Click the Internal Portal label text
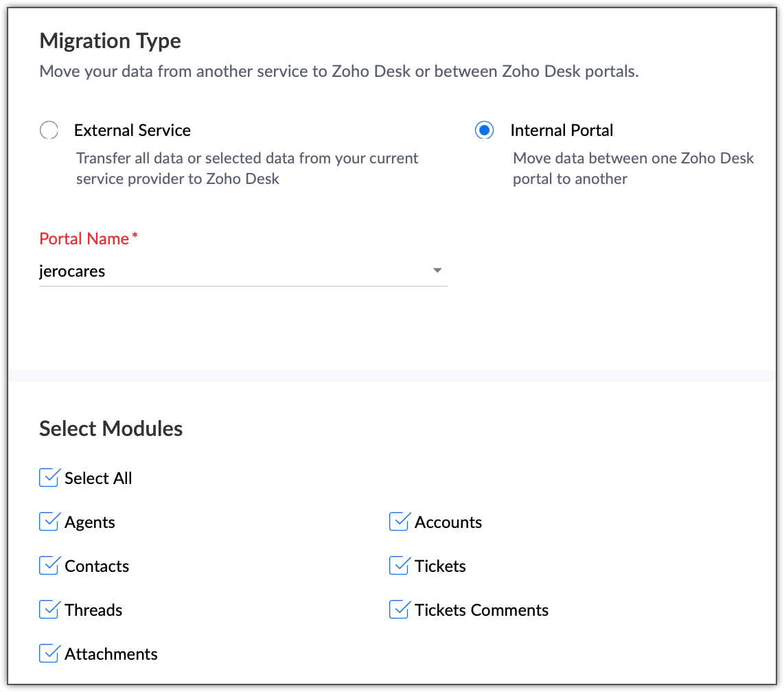 562,130
